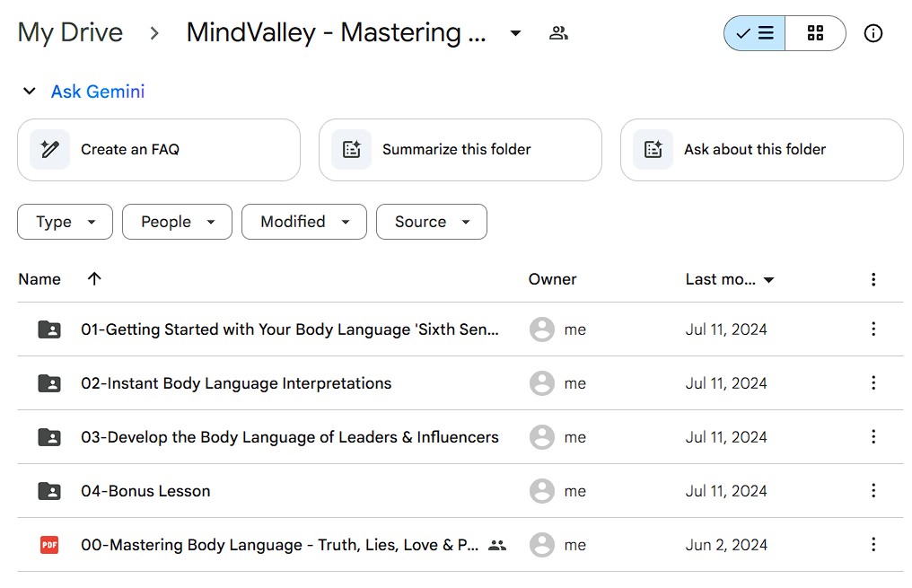Switch to list layout view
The width and height of the screenshot is (912, 588).
click(754, 33)
